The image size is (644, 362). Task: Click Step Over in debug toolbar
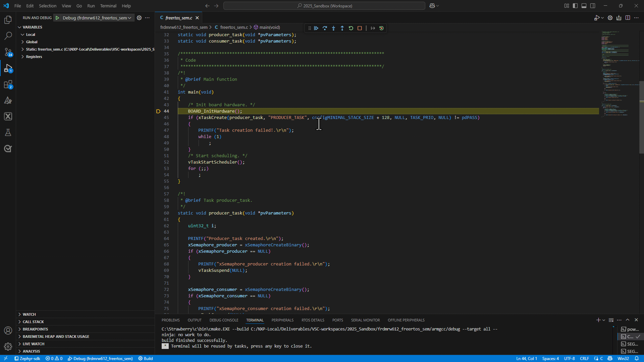pos(325,28)
